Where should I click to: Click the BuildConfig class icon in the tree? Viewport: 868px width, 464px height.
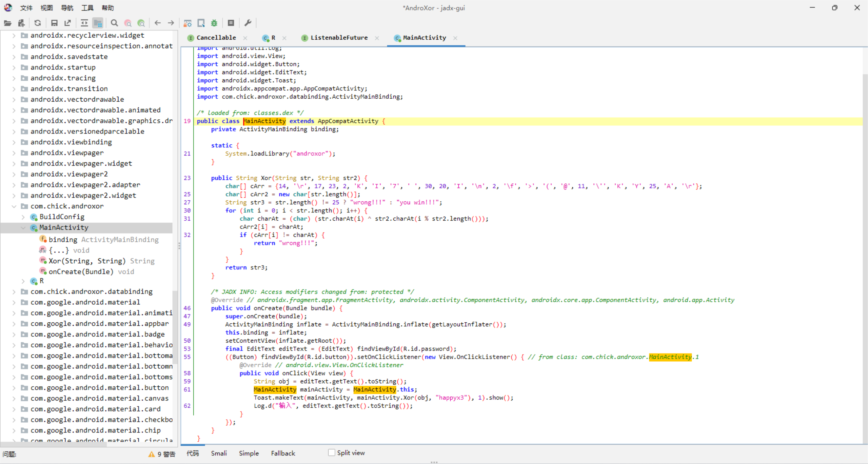[x=34, y=217]
